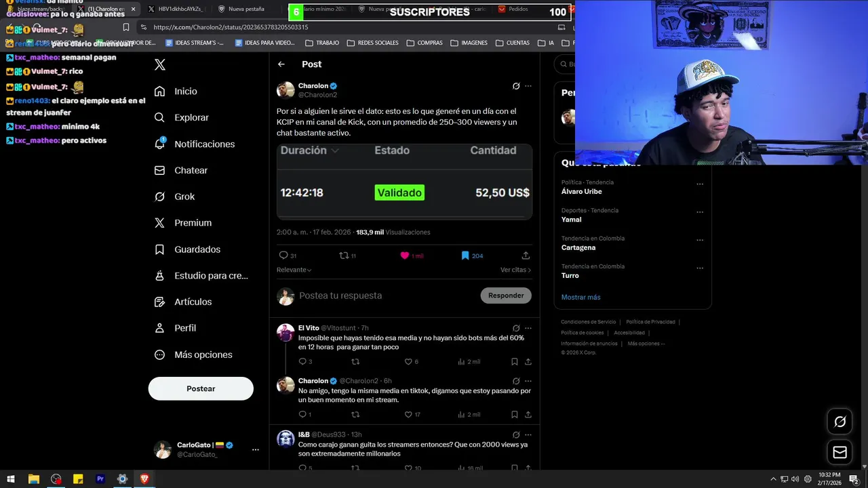The height and width of the screenshot is (488, 868).
Task: Open Ver citas chevron link
Action: point(515,270)
